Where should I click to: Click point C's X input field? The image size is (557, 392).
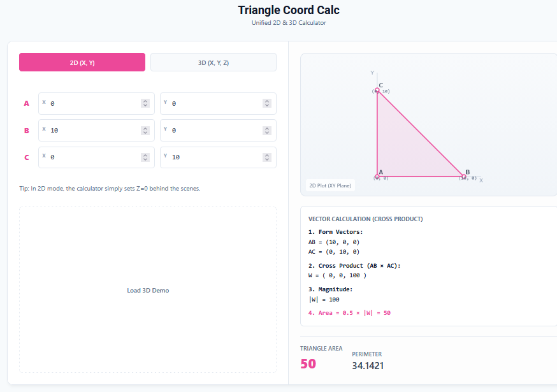(x=92, y=157)
